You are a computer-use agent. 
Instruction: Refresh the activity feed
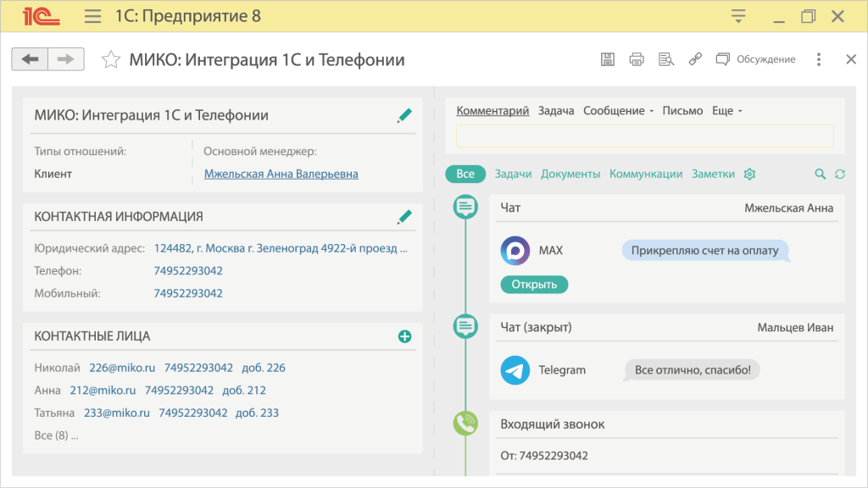click(x=840, y=174)
